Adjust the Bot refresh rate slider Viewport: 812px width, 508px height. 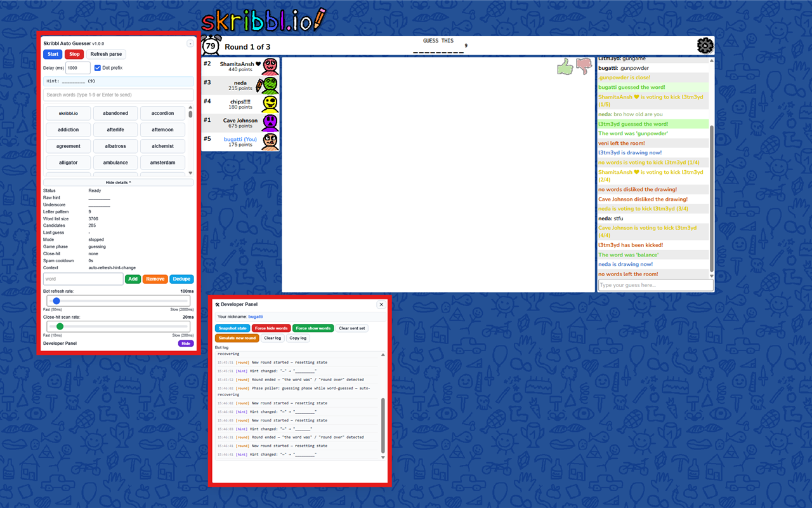pos(118,301)
